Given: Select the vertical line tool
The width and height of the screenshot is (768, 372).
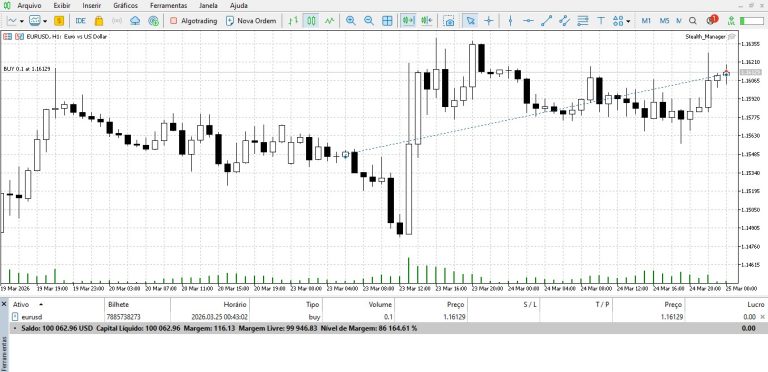Looking at the screenshot, I should (510, 21).
